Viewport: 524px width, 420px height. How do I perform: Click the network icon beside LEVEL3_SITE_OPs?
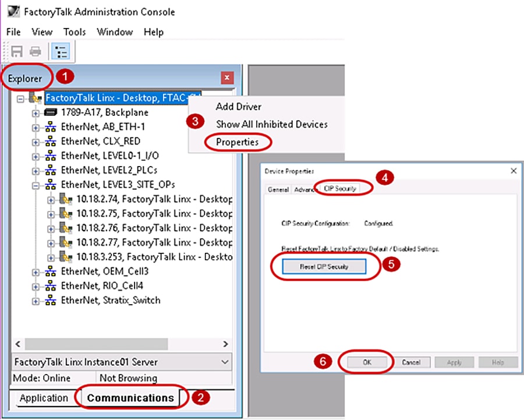point(51,185)
